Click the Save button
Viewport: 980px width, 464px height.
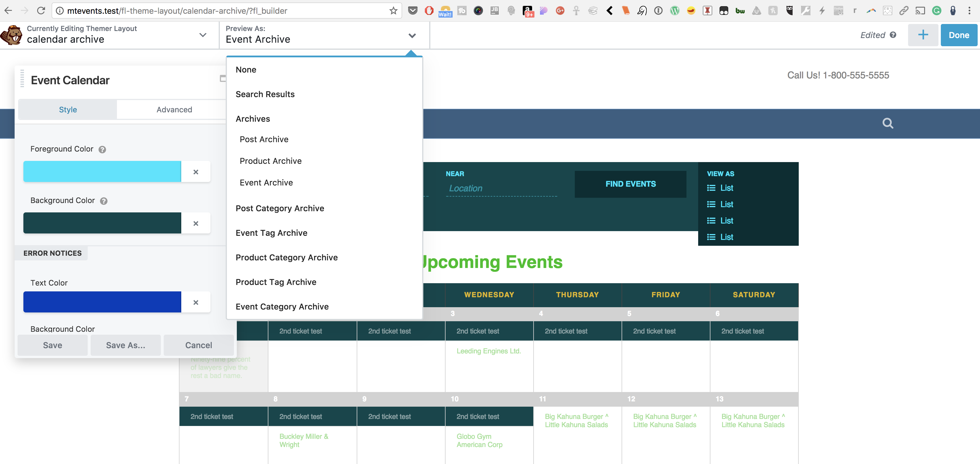point(53,345)
